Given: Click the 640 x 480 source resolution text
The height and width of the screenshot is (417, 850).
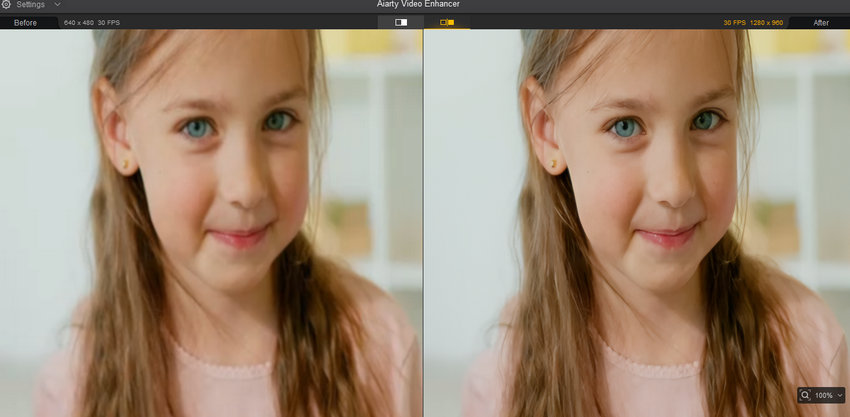Looking at the screenshot, I should (x=79, y=23).
